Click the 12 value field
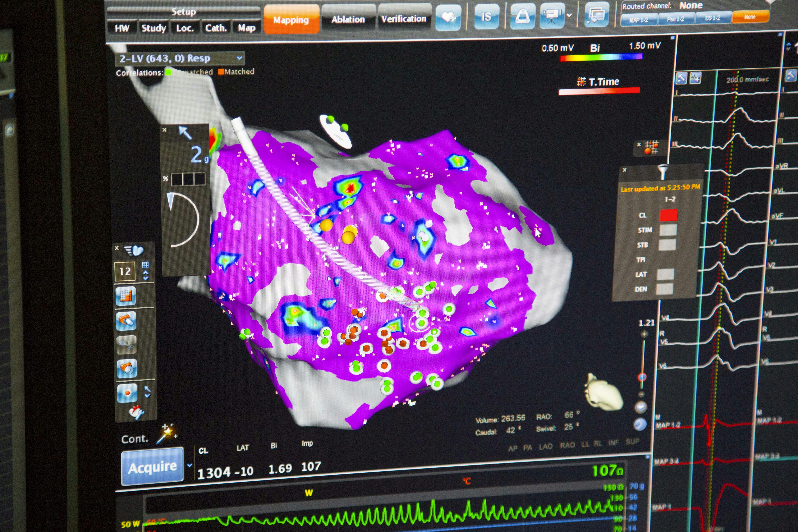 coord(125,271)
